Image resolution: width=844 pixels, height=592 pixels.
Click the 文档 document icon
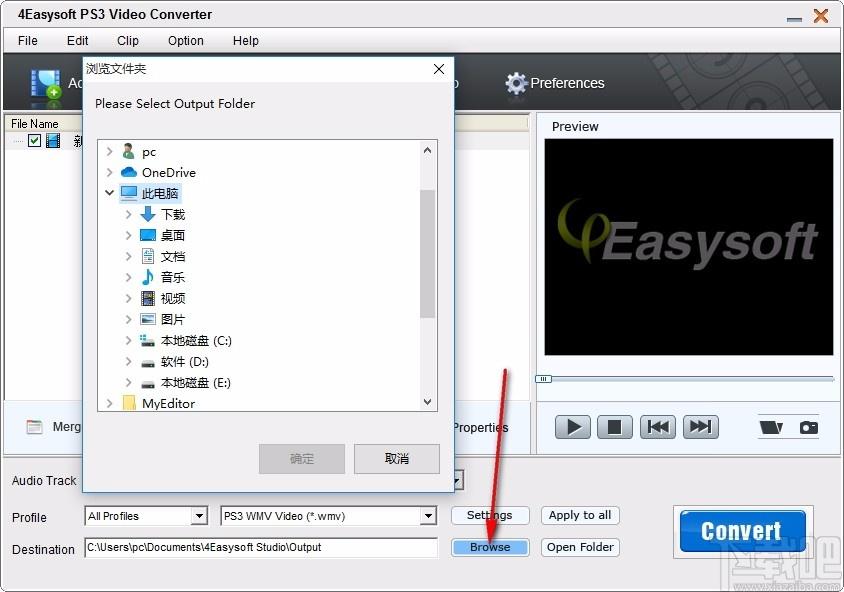[147, 256]
